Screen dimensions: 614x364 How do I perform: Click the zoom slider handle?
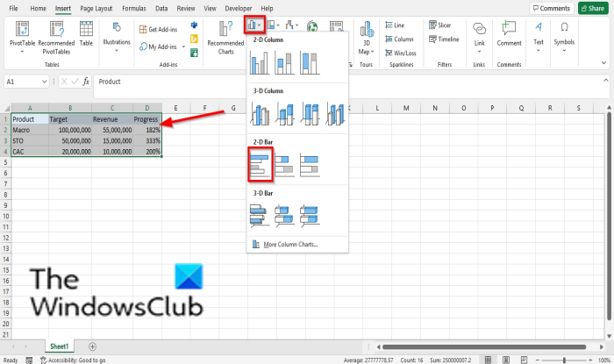tap(564, 360)
